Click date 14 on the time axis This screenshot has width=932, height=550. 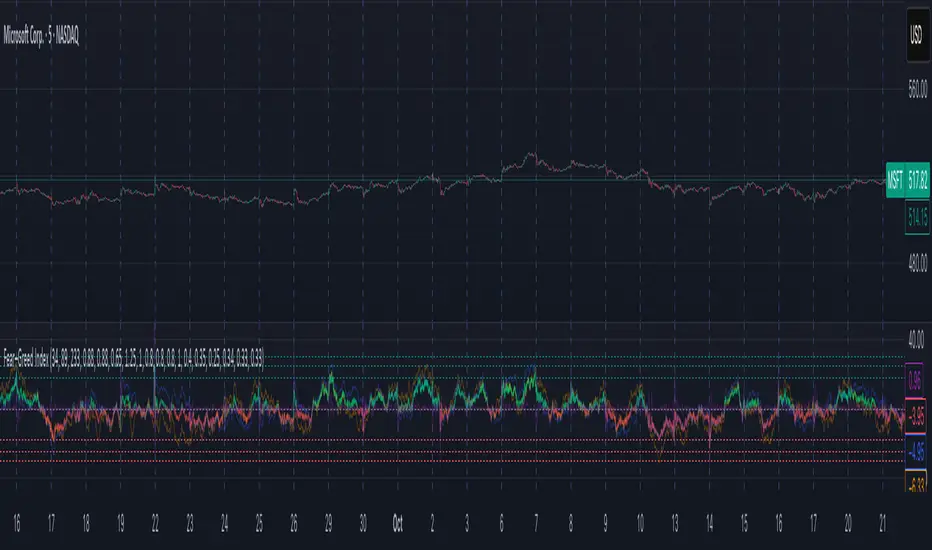(709, 521)
